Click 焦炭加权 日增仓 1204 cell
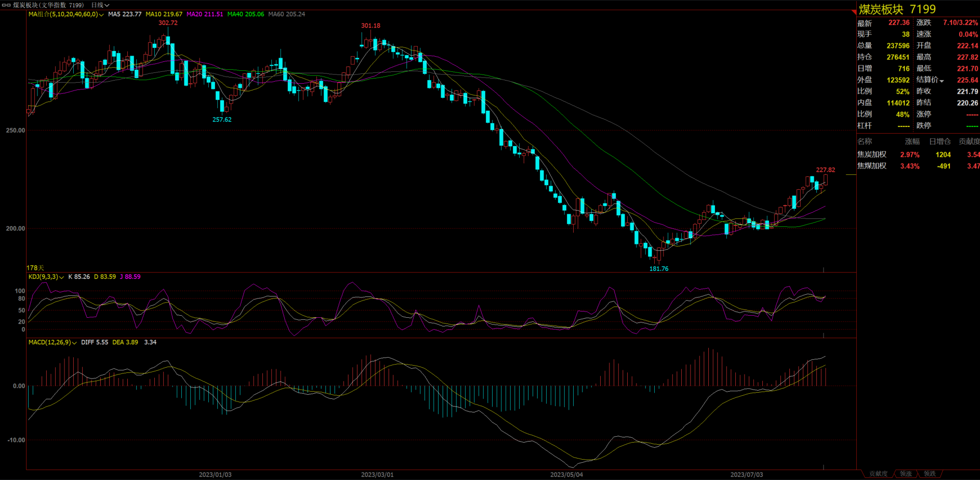The width and height of the screenshot is (980, 480). (x=943, y=155)
